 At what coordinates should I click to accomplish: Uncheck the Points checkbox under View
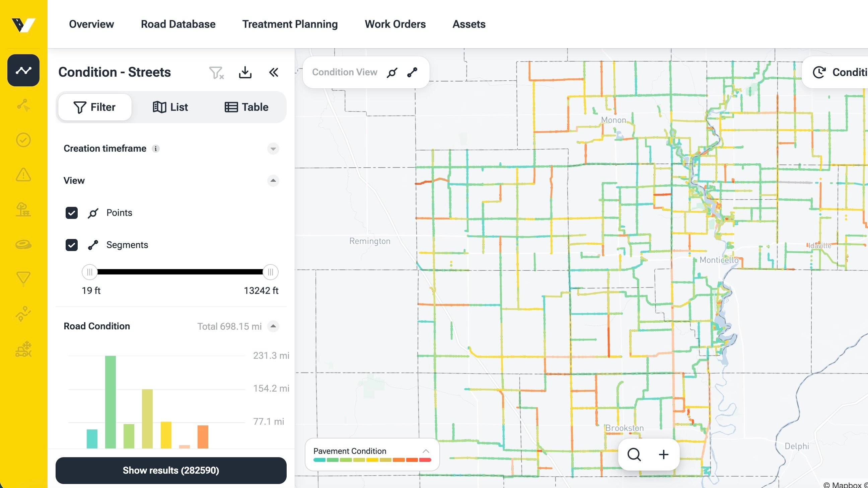pos(71,213)
